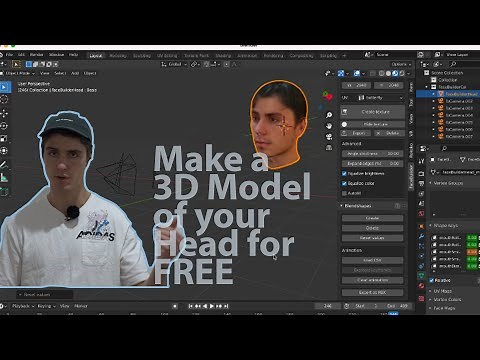Screen dimensions: 480x360
Task: Select solid viewport shading sphere
Action: [388, 73]
